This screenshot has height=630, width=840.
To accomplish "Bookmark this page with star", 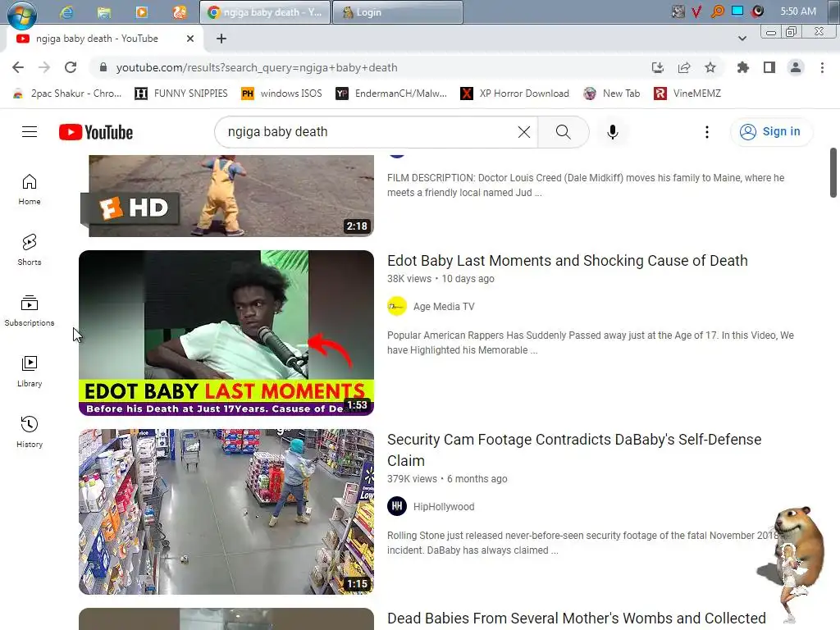I will 710,67.
